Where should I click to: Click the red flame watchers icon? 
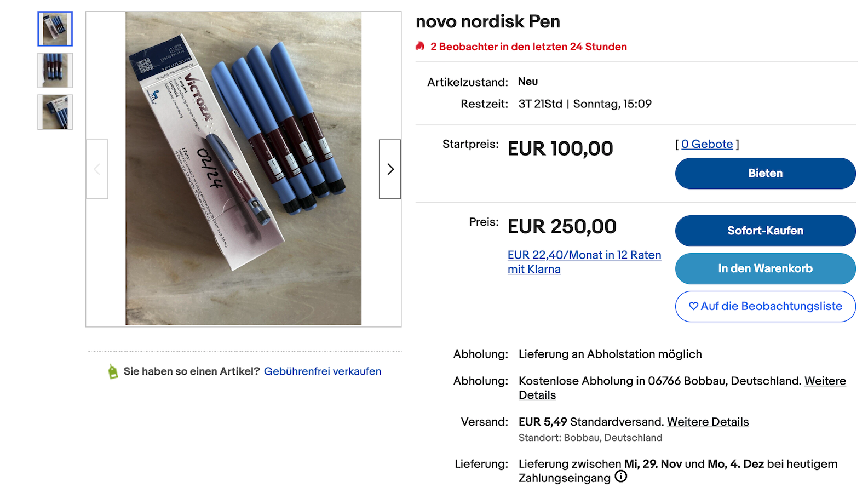(x=420, y=47)
